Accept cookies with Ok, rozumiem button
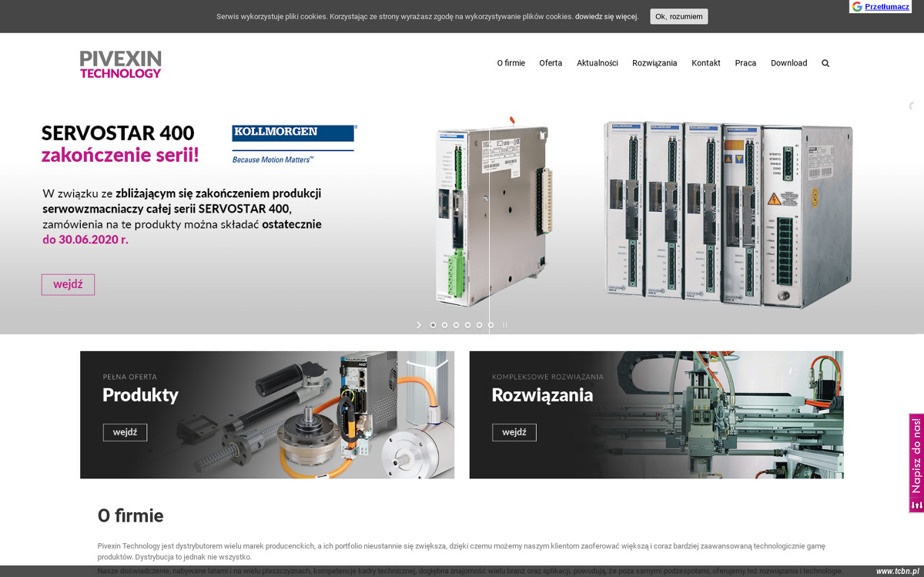924x577 pixels. click(679, 16)
